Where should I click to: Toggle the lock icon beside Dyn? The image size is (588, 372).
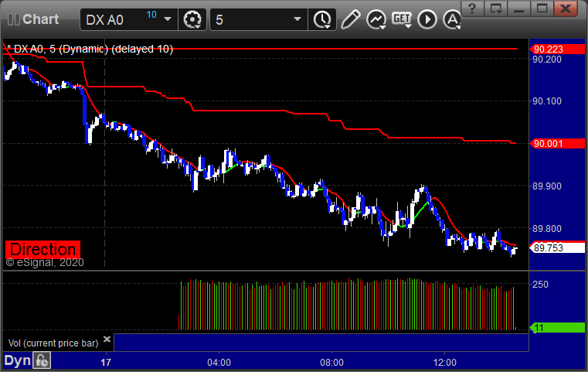42,360
